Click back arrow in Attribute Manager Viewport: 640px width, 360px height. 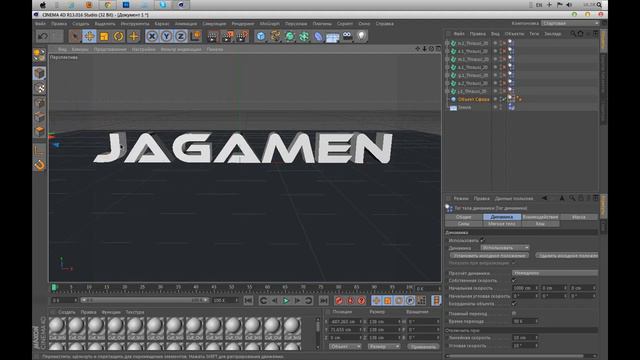[x=544, y=198]
